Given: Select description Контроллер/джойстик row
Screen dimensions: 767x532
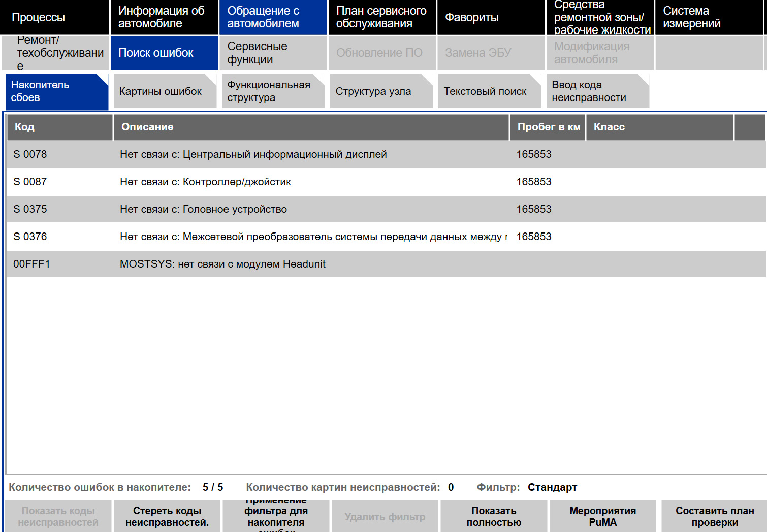Looking at the screenshot, I should tap(205, 182).
